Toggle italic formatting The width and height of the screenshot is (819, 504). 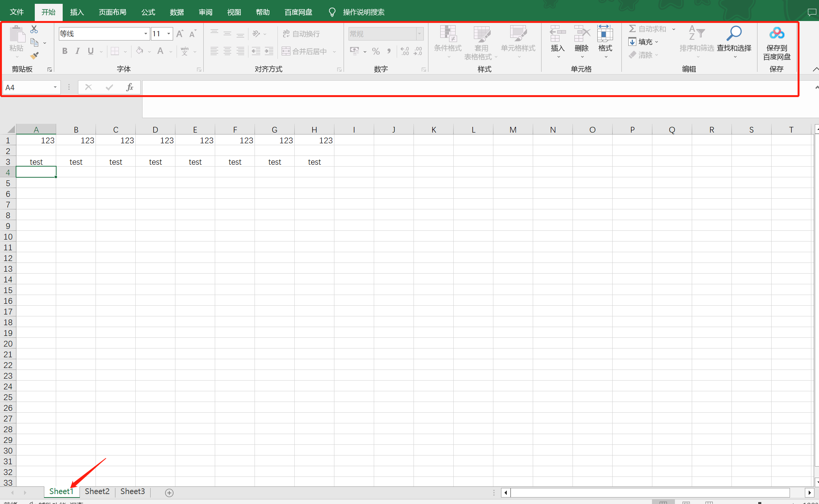point(78,51)
